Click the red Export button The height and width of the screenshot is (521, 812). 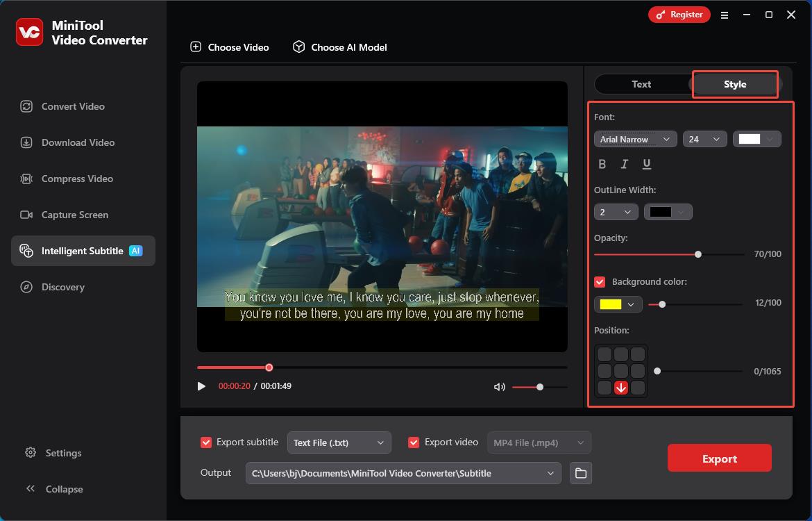[x=719, y=458]
